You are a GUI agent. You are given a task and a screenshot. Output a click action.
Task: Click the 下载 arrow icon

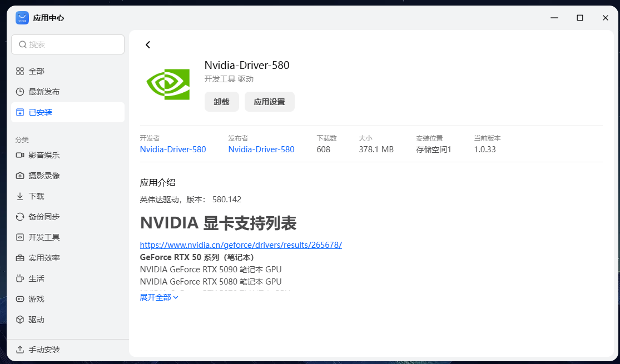point(20,196)
